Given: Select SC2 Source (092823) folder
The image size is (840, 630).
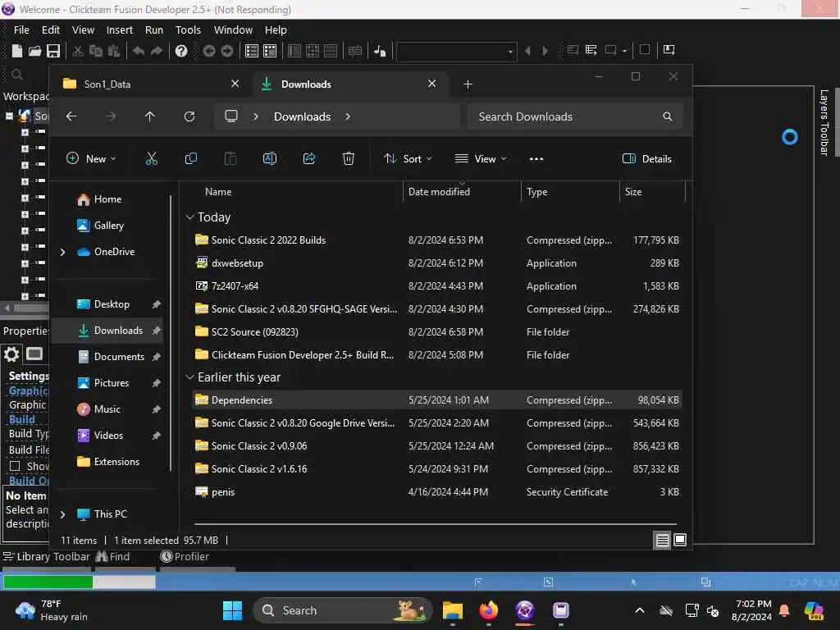Looking at the screenshot, I should point(436,332).
